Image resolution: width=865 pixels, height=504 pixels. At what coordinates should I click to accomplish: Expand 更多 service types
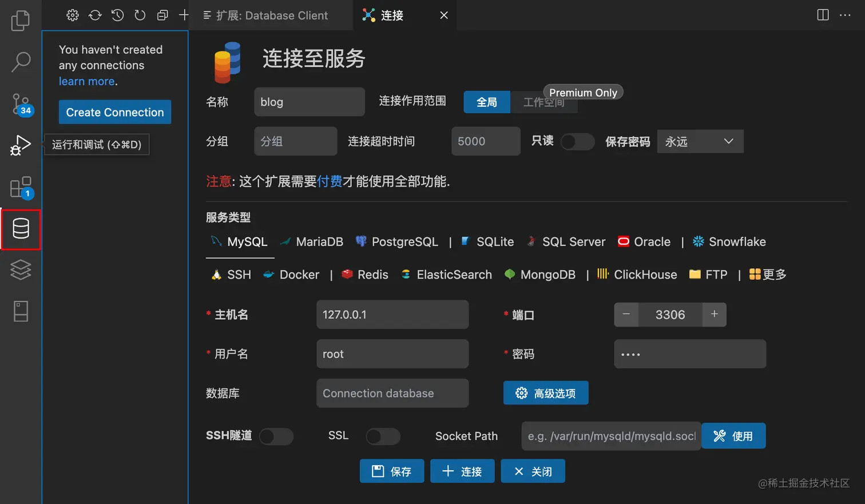pyautogui.click(x=768, y=275)
